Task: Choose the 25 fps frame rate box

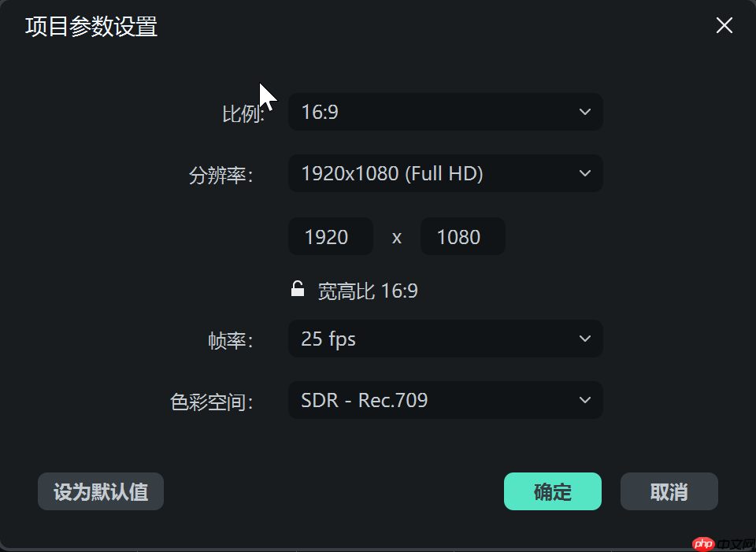Action: coord(445,339)
